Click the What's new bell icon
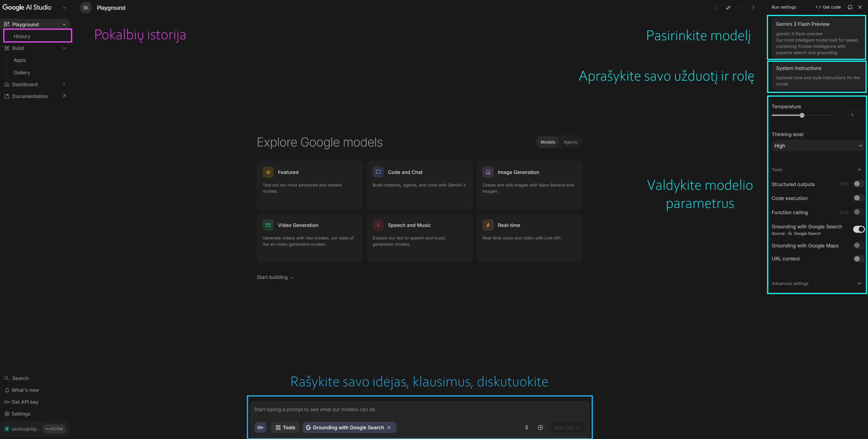 tap(7, 390)
